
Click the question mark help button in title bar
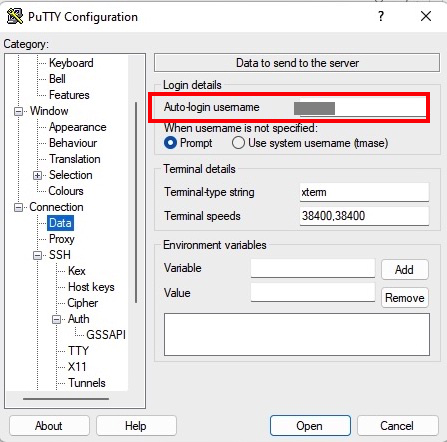[381, 16]
